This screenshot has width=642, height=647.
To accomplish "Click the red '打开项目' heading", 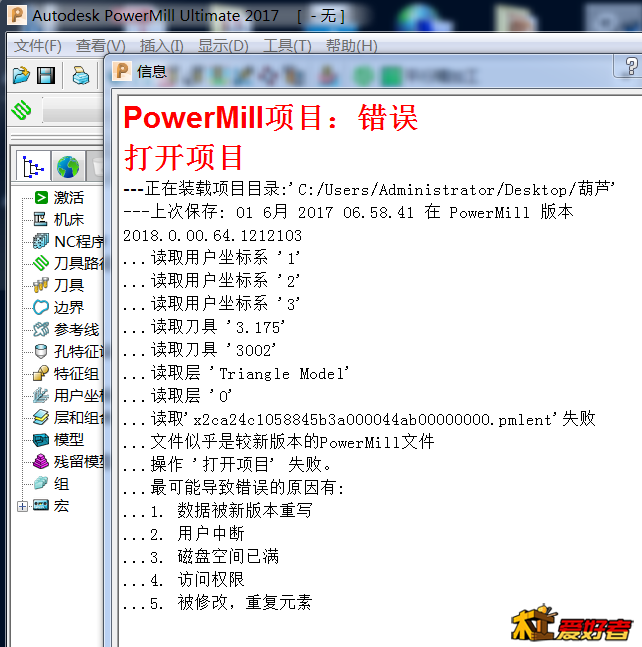I will coord(184,158).
